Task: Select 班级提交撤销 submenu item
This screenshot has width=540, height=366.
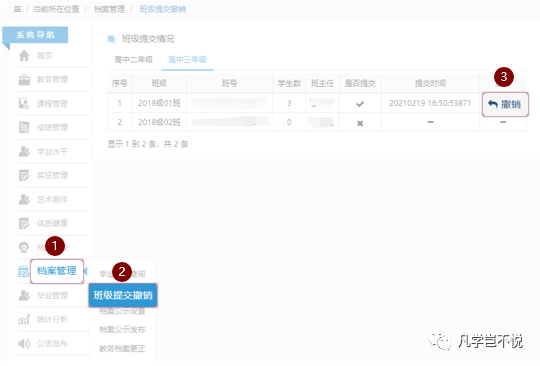Action: tap(123, 295)
